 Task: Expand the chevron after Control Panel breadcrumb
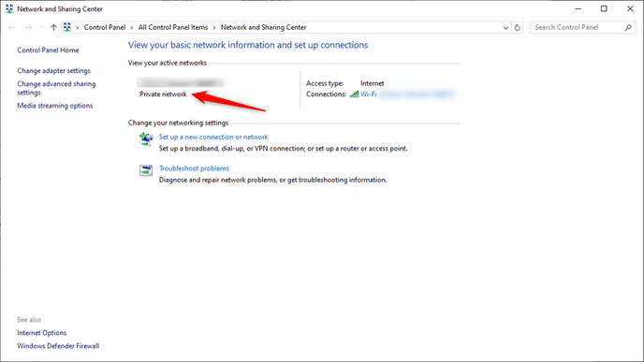pos(132,27)
